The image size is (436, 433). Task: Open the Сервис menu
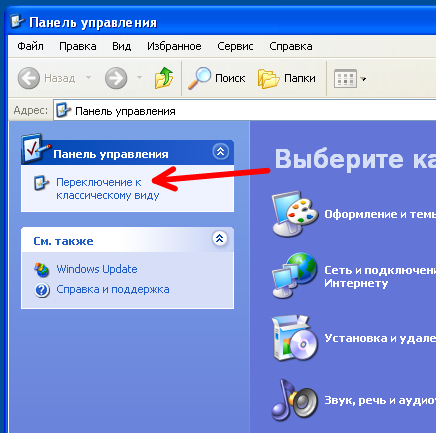point(235,46)
